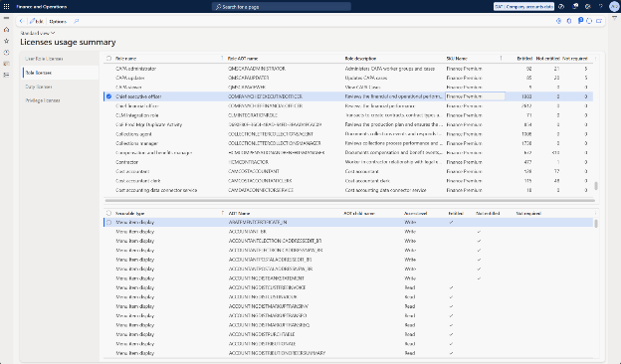This screenshot has height=364, width=621.
Task: Click the Power Apps icon in action pane
Action: 559,21
